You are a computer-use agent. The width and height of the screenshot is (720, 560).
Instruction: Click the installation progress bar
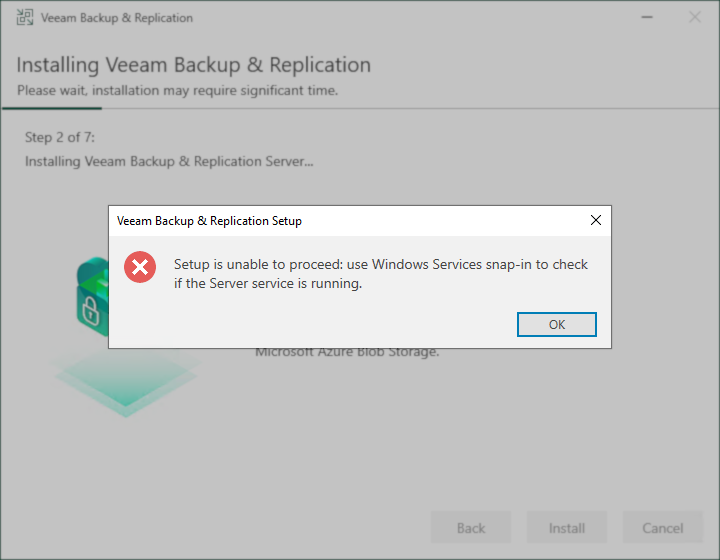tap(360, 108)
